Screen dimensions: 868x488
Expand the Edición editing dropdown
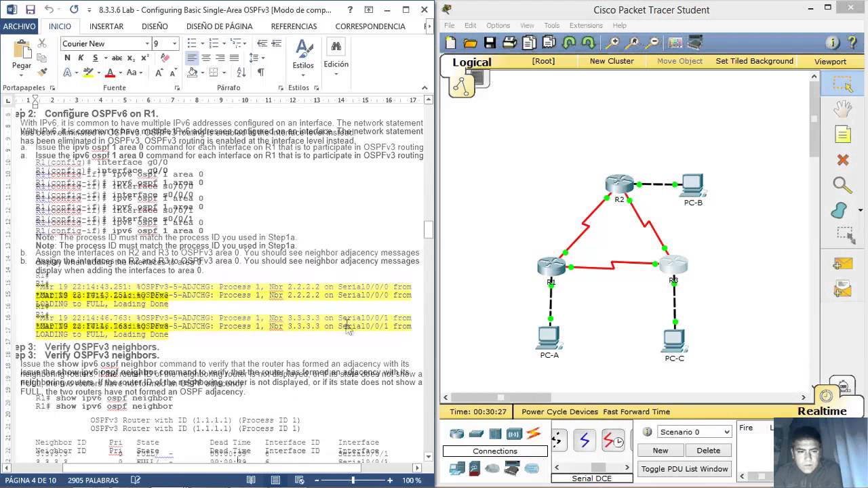tap(336, 57)
